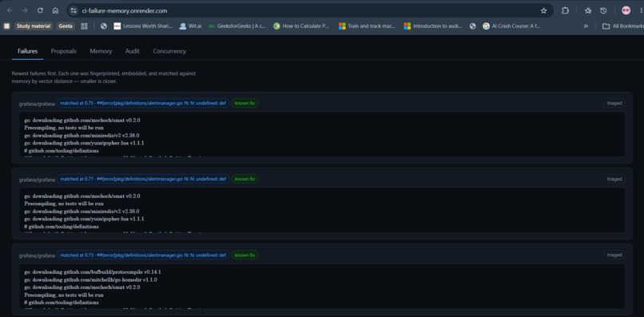Click the browser forward arrow

25,10
